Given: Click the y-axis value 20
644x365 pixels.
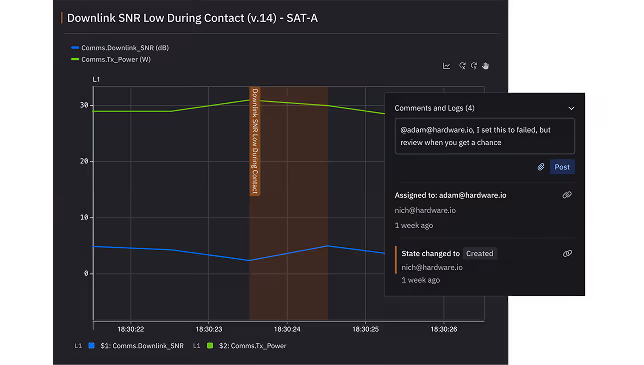Looking at the screenshot, I should 84,161.
